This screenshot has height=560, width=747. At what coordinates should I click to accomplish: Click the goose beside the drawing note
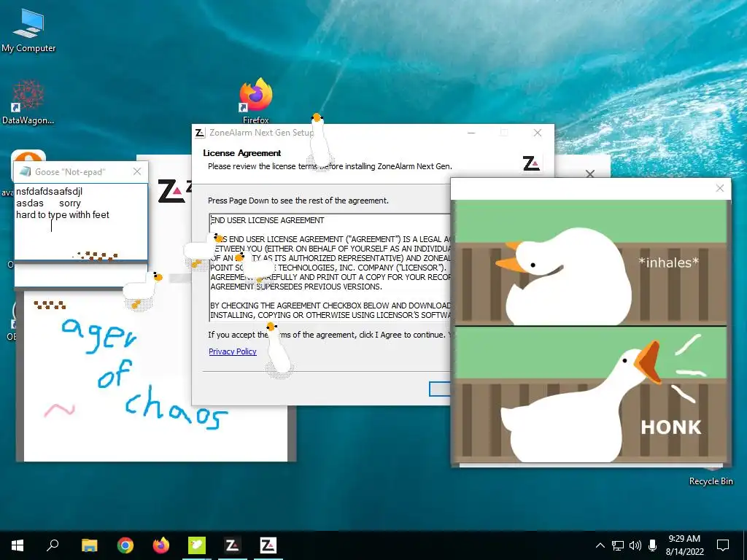[143, 289]
